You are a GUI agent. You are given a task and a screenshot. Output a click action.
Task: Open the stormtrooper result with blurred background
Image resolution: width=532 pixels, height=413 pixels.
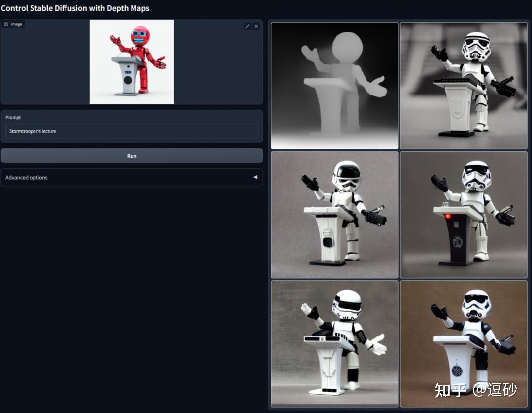point(464,86)
